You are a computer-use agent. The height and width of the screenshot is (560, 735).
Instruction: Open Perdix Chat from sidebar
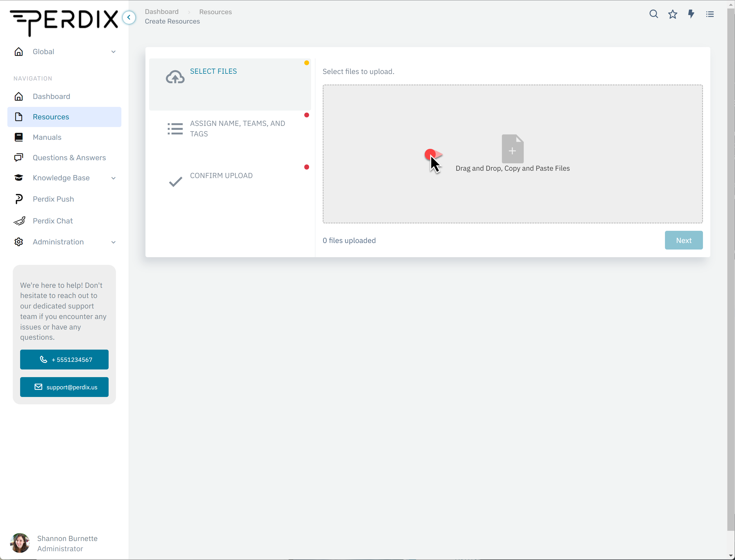click(x=64, y=221)
